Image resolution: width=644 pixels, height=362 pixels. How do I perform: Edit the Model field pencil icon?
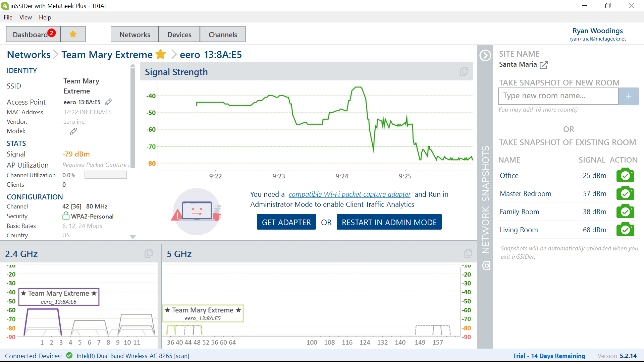[x=73, y=131]
